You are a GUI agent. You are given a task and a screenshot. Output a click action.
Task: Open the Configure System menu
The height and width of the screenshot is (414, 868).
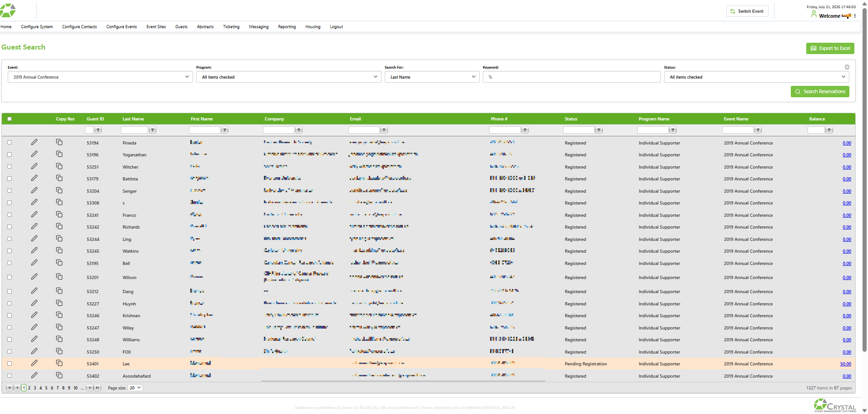click(37, 27)
